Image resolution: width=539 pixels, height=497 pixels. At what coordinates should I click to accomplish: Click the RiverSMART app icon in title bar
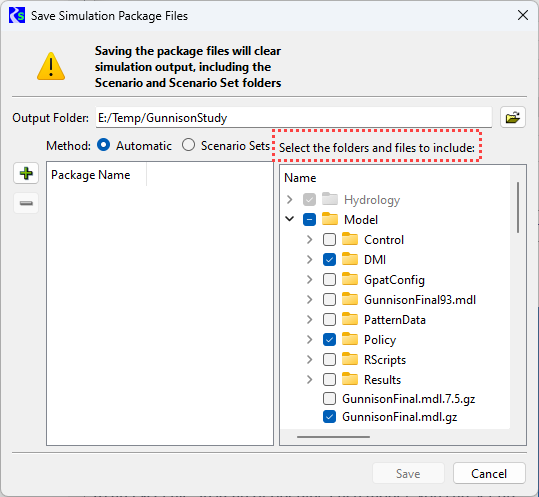[17, 16]
